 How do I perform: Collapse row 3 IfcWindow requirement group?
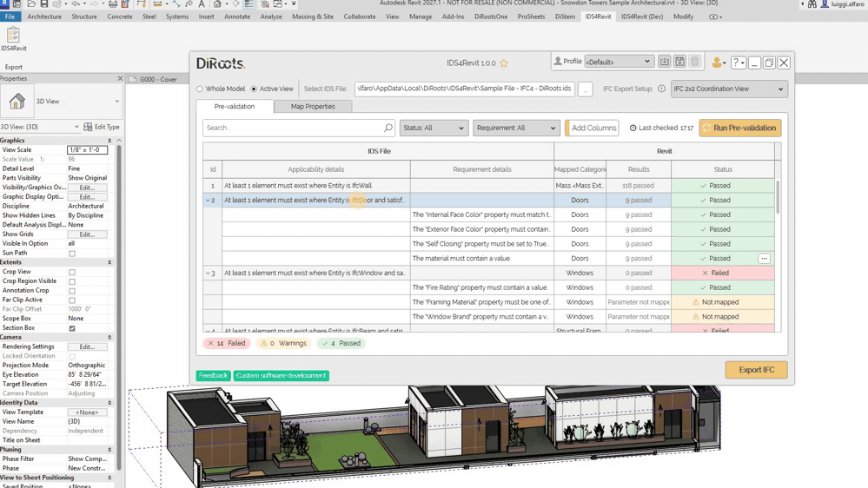208,274
